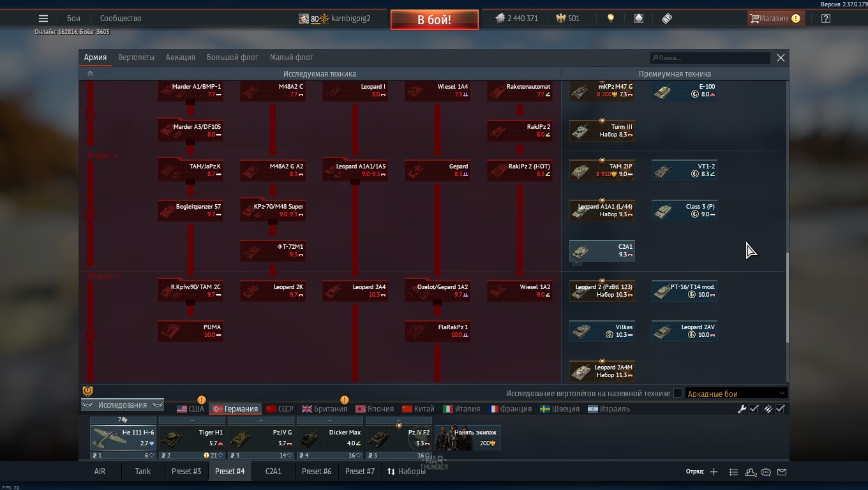
Task: Switch to the Вертолёты tab
Action: [x=136, y=57]
